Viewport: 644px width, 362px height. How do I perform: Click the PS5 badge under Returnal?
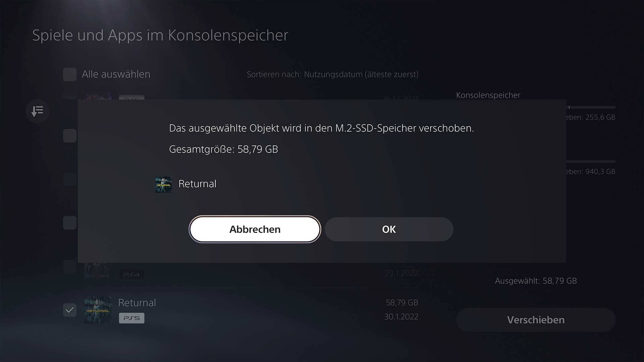click(131, 318)
